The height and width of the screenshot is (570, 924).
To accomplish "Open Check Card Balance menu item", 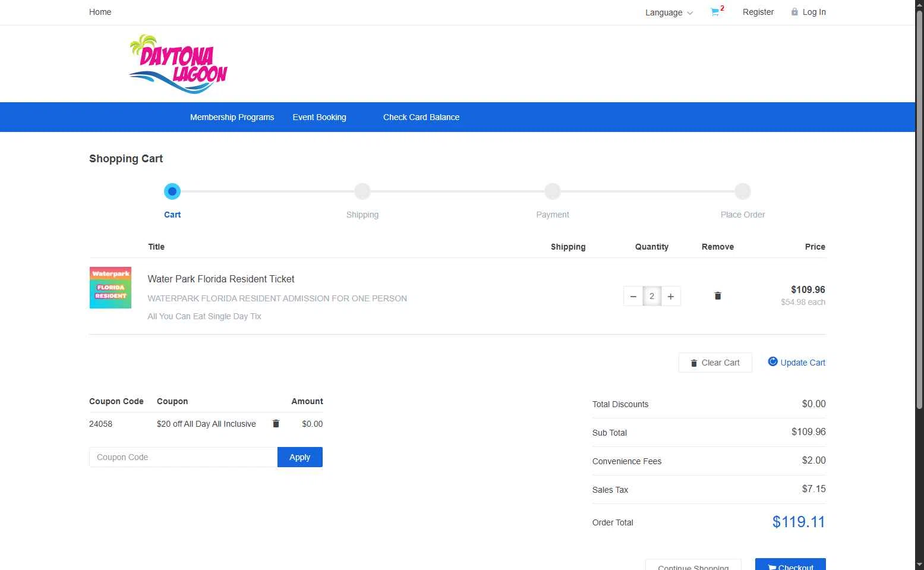I will 421,117.
